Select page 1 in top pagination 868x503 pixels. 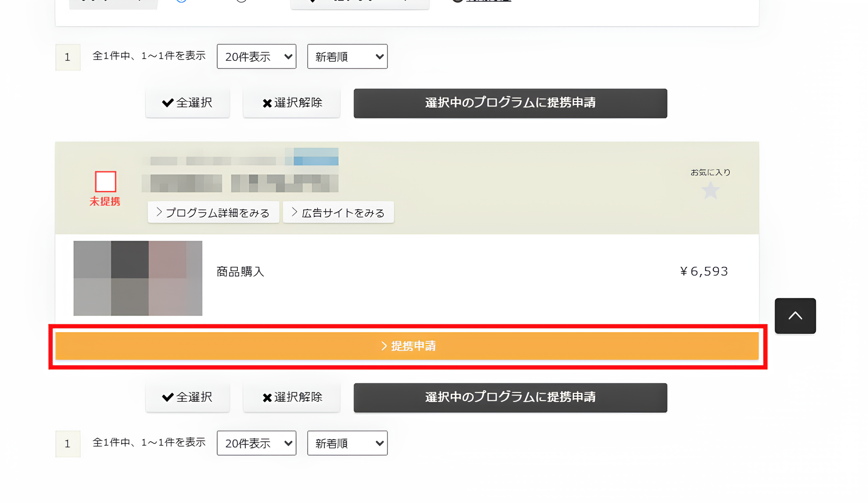tap(68, 57)
